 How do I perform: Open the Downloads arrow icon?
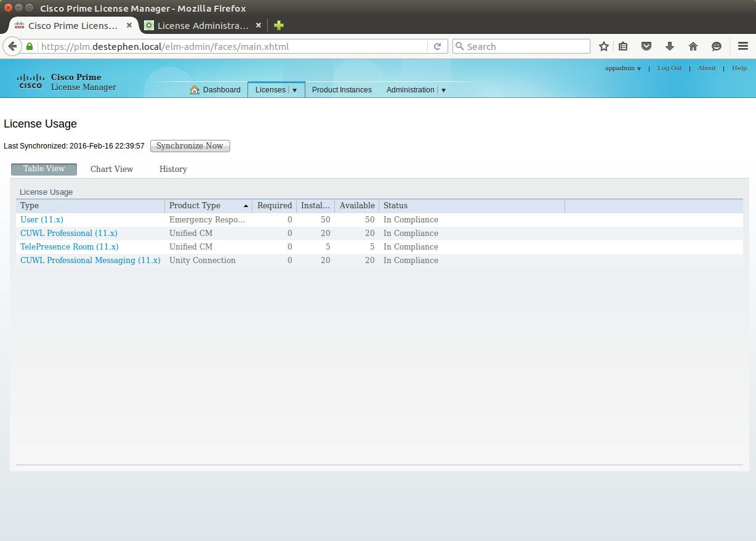(670, 46)
